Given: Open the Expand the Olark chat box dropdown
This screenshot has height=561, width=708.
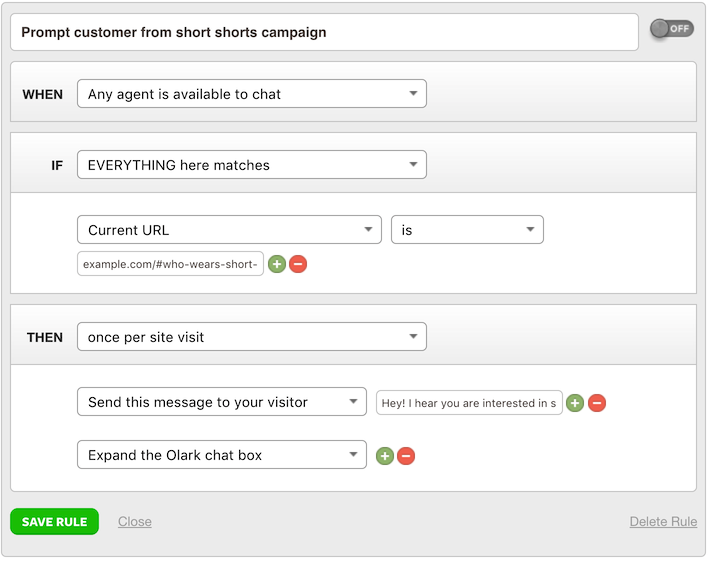Looking at the screenshot, I should 221,455.
